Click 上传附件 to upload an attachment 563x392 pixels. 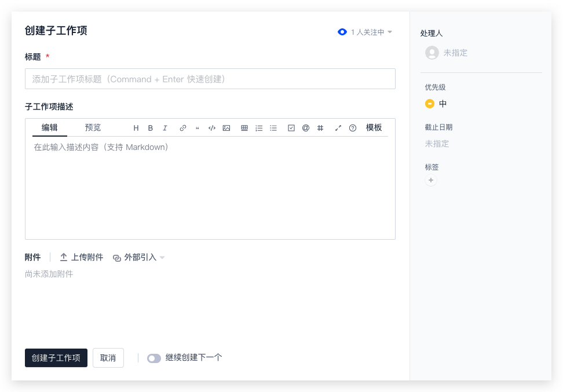[x=82, y=258]
